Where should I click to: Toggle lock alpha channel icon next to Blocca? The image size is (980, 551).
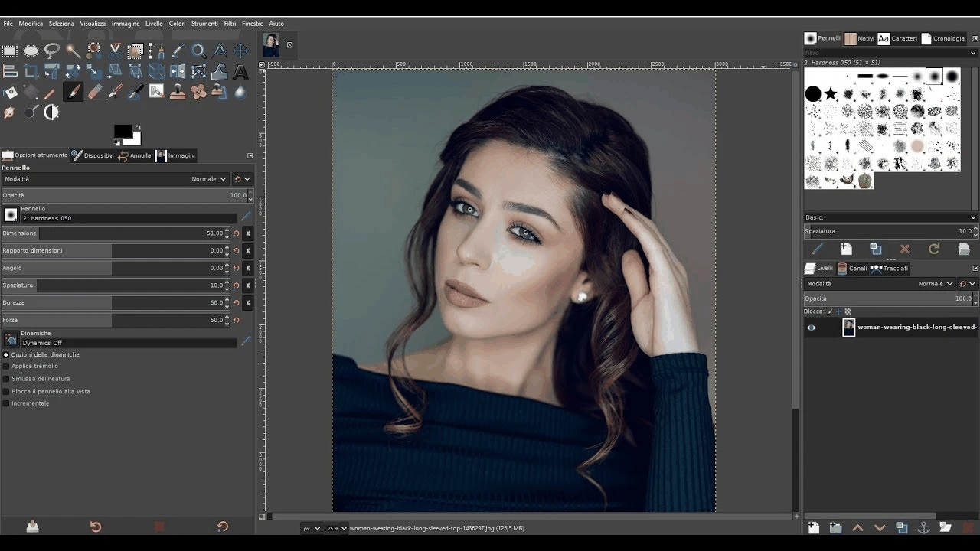click(x=848, y=311)
